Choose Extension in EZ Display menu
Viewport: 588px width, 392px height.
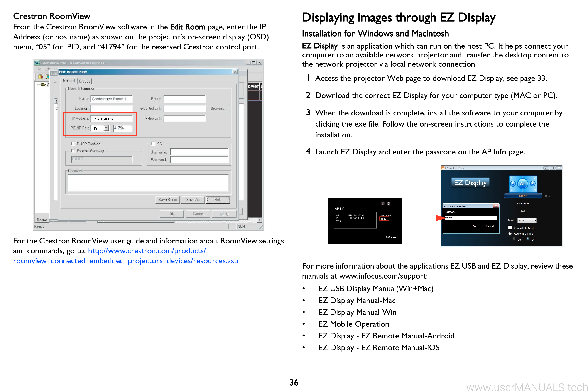[x=523, y=203]
